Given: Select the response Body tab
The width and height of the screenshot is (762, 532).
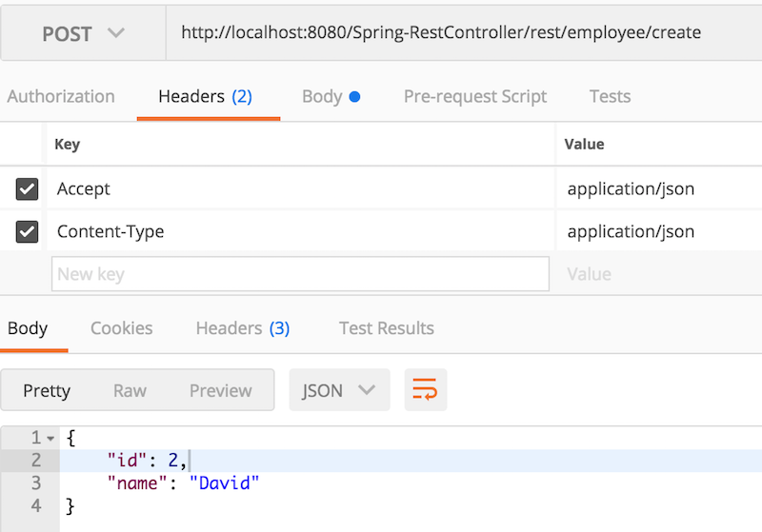Looking at the screenshot, I should pos(28,328).
